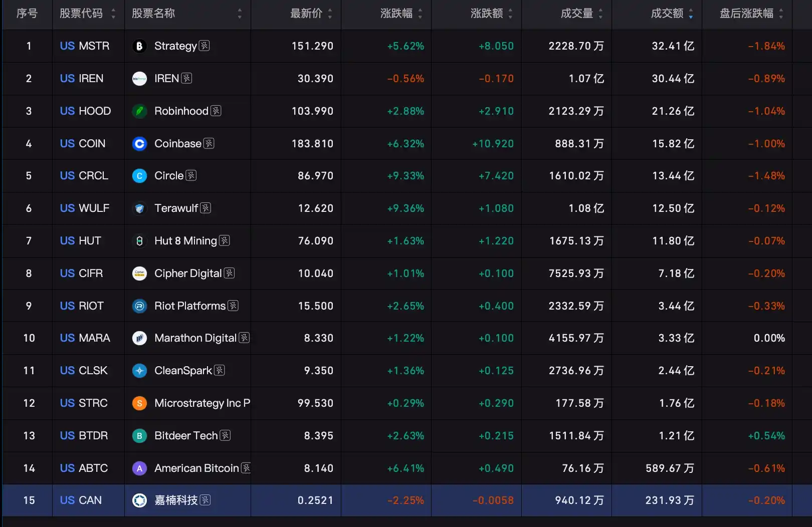Sort by 涨跌额 column arrows
This screenshot has height=527, width=812.
[x=510, y=14]
